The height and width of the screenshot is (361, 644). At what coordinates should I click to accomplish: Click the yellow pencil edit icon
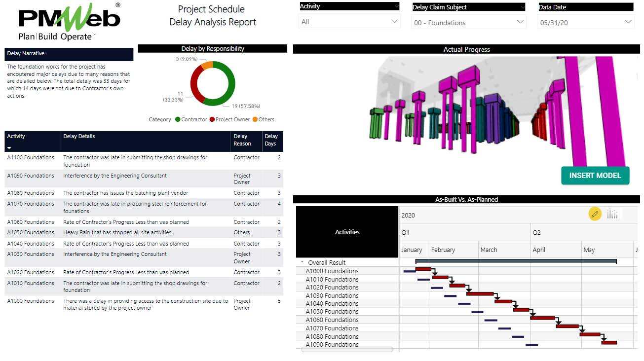pyautogui.click(x=595, y=214)
